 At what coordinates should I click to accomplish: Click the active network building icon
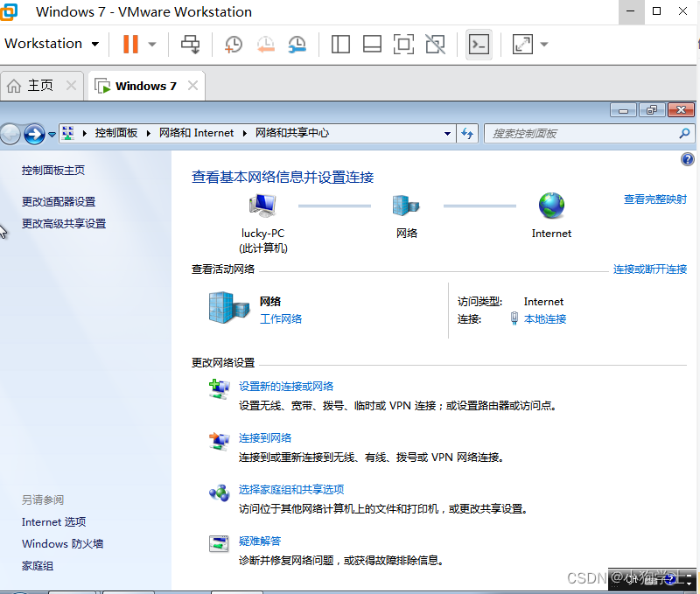(x=229, y=307)
